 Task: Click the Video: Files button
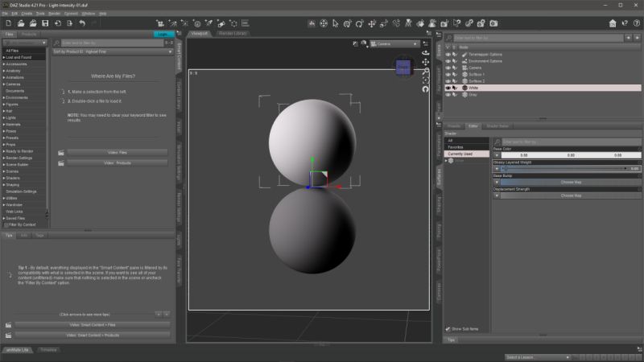[x=117, y=152]
